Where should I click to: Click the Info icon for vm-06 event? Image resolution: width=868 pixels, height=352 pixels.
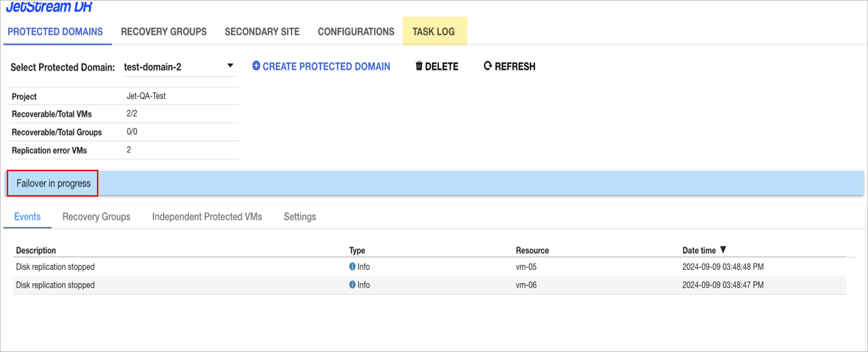click(x=352, y=285)
